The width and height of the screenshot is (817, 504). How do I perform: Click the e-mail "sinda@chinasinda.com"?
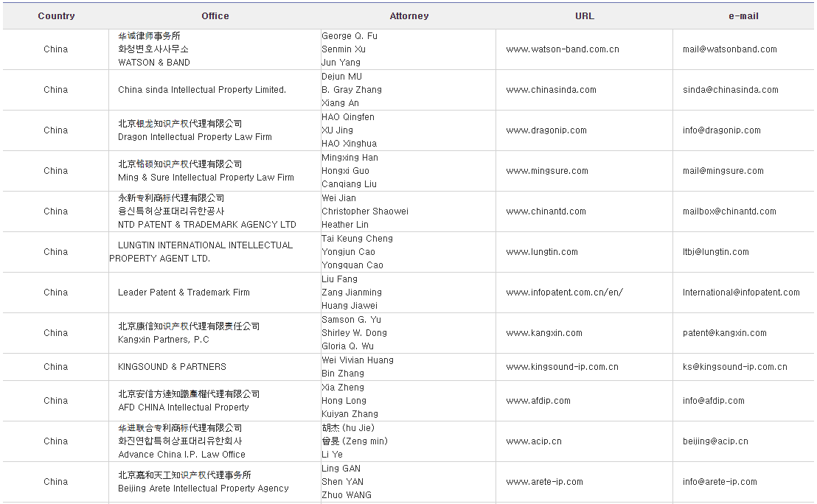[x=731, y=90]
